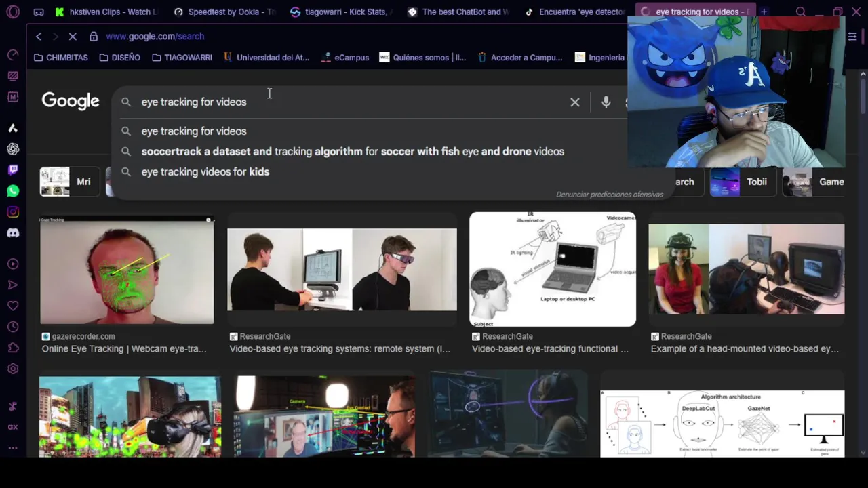Select the eye tracking for videos tab
This screenshot has height=488, width=868.
pos(694,12)
